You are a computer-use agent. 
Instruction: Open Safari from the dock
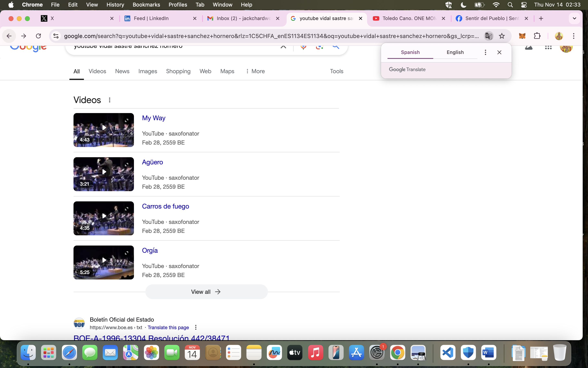(x=69, y=352)
